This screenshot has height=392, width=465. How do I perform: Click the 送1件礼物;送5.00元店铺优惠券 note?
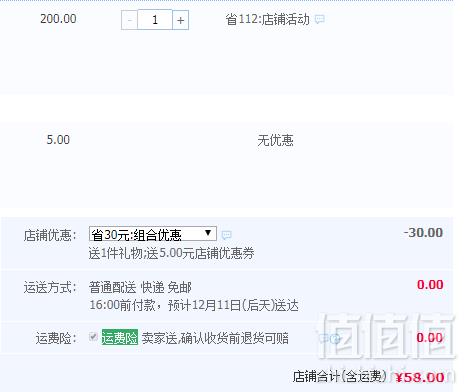(171, 253)
